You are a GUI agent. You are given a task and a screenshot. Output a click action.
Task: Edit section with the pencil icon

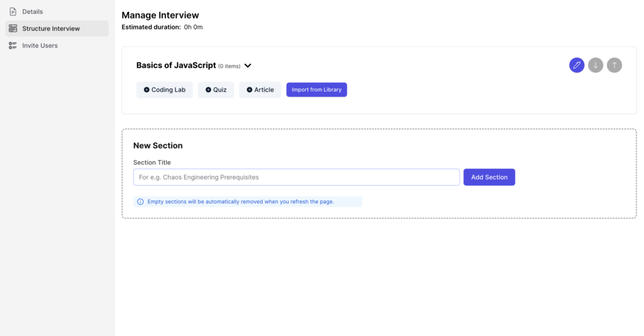577,65
